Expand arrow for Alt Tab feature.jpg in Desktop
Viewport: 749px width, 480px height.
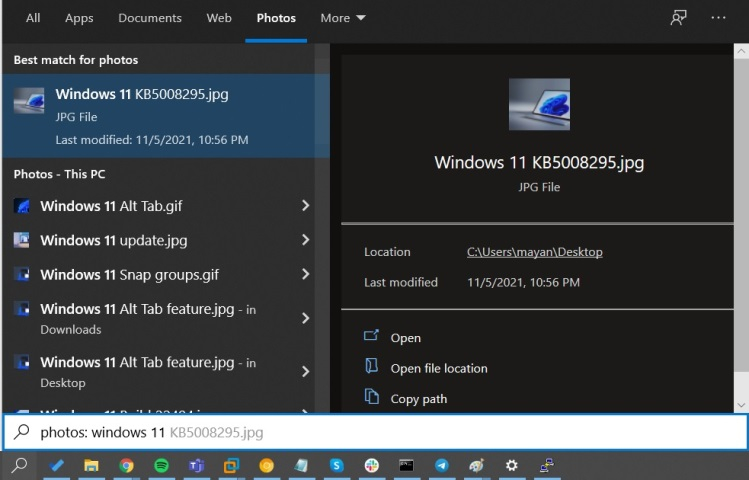pyautogui.click(x=305, y=372)
